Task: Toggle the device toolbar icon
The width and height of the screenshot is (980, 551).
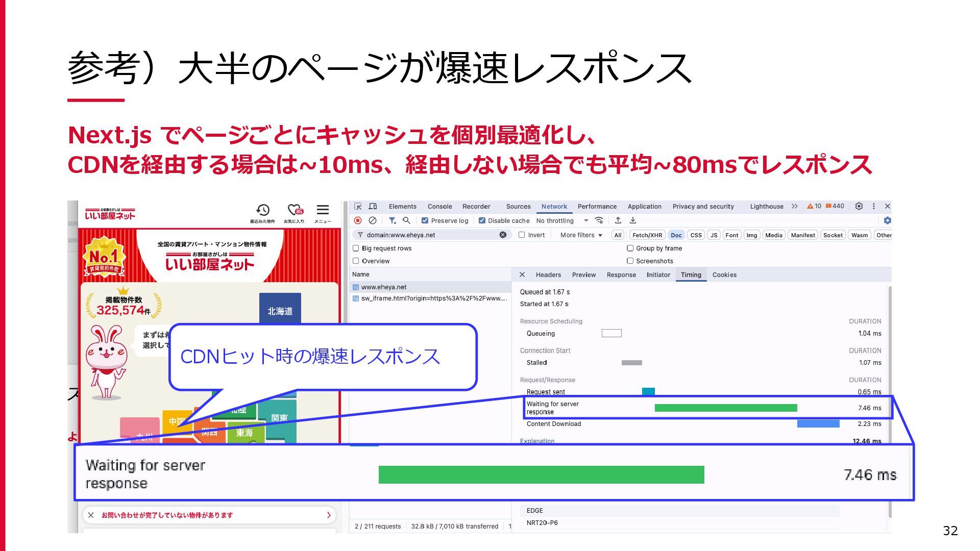Action: (373, 206)
